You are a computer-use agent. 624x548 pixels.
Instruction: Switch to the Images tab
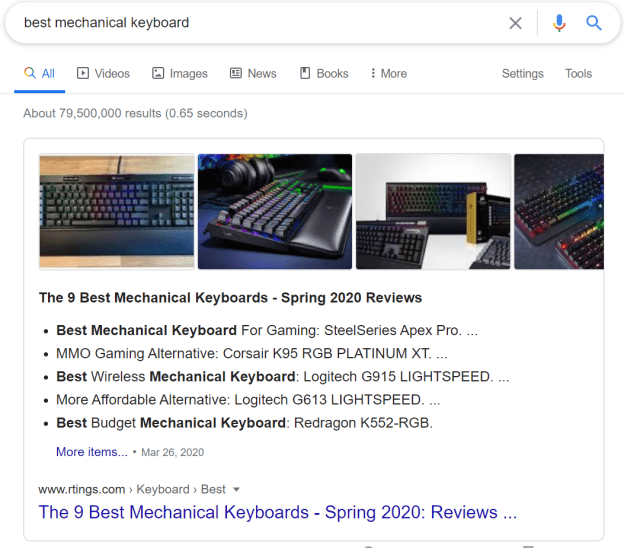[x=180, y=73]
